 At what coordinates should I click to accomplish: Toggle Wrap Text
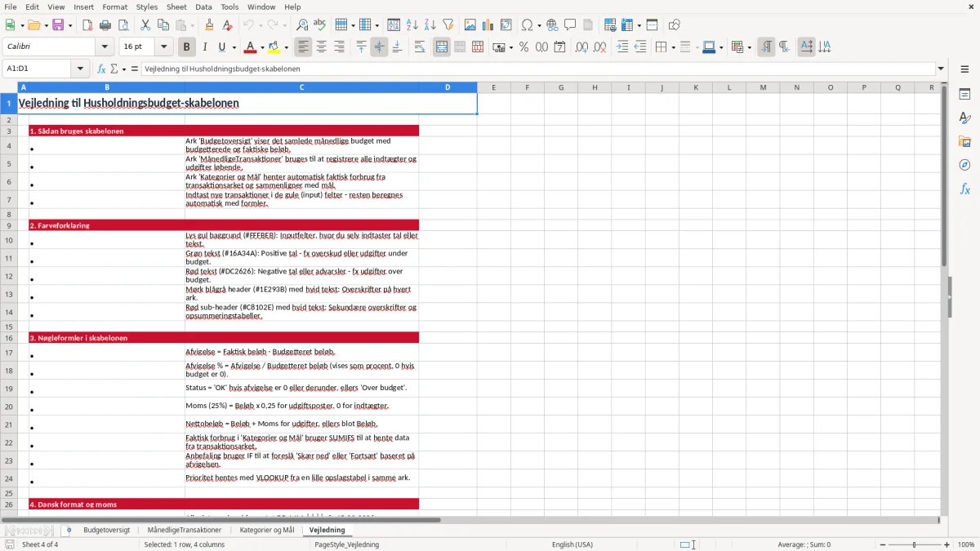419,47
